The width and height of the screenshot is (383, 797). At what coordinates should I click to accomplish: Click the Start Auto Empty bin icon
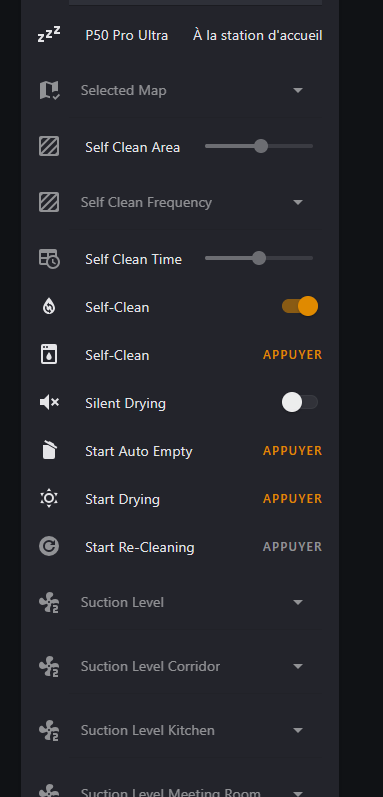[x=49, y=451]
